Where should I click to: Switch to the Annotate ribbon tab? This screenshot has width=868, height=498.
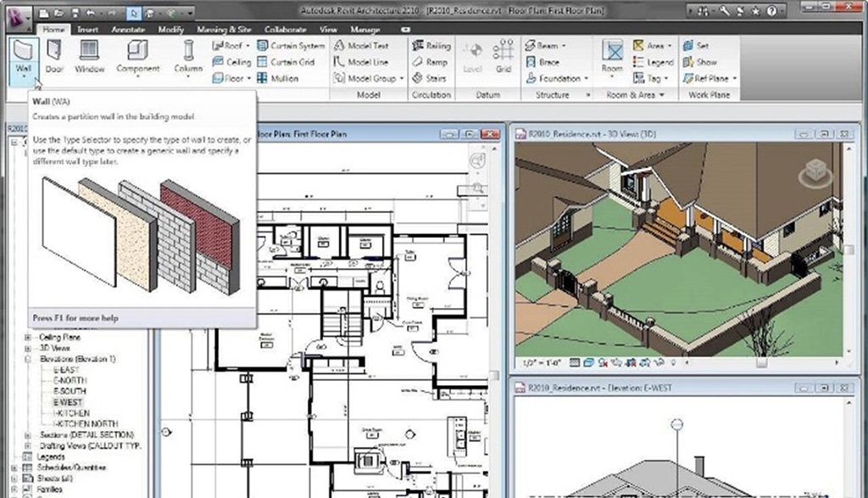coord(128,30)
